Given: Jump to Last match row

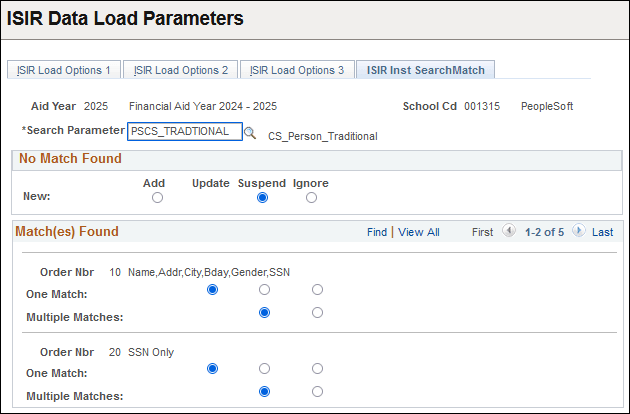Looking at the screenshot, I should (602, 232).
